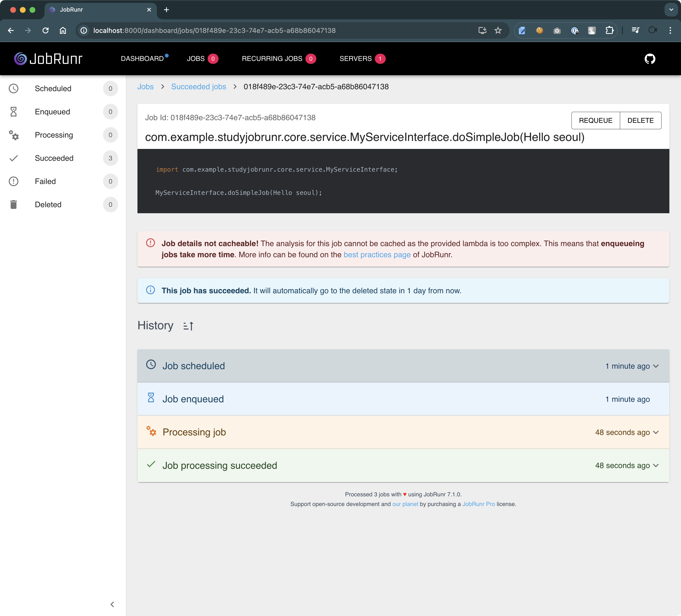This screenshot has height=616, width=681.
Task: Bookmark page with star icon
Action: point(498,30)
